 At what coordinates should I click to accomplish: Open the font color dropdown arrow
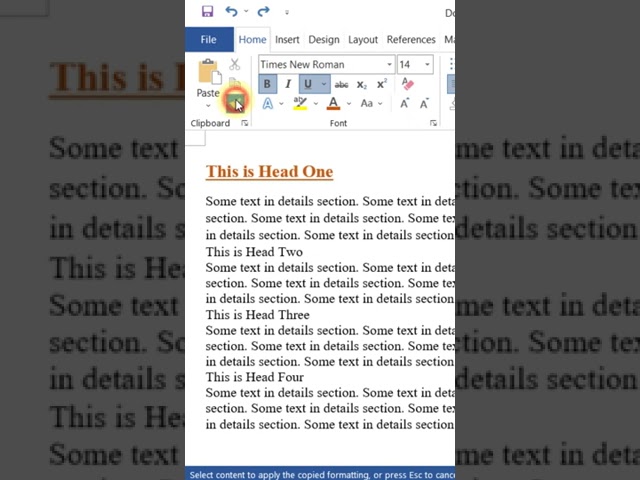click(x=349, y=104)
